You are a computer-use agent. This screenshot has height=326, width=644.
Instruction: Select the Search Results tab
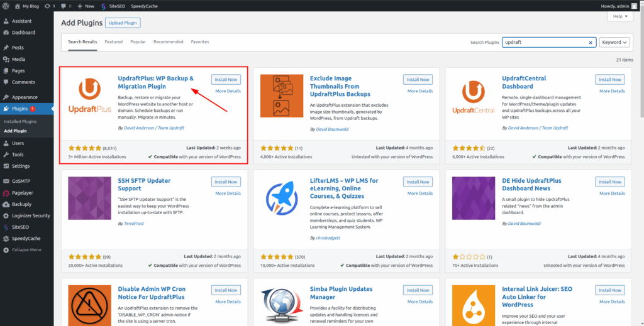click(x=82, y=42)
